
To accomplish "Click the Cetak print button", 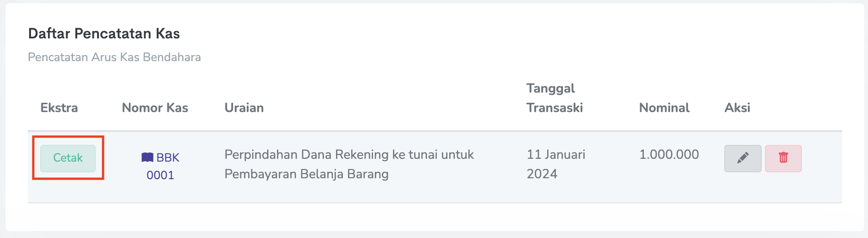I will click(68, 158).
